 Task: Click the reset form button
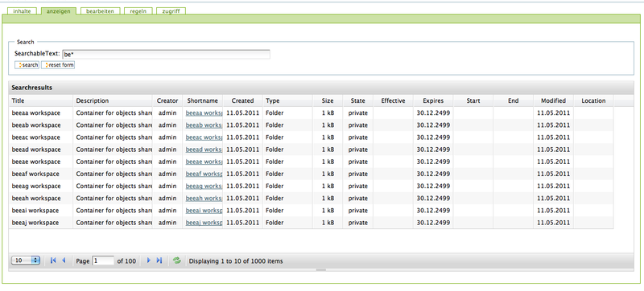tap(58, 65)
